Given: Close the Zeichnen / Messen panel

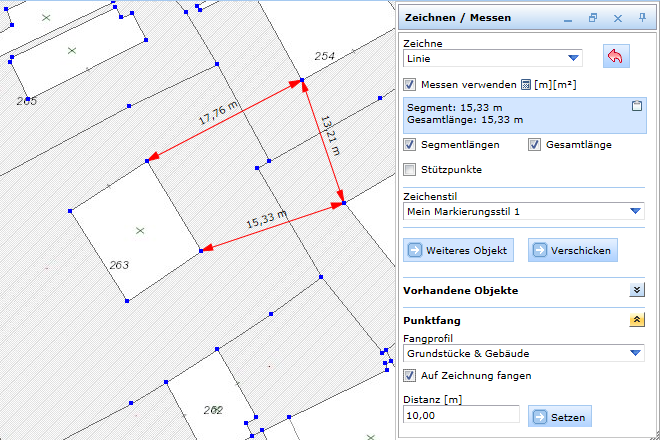Looking at the screenshot, I should 617,18.
